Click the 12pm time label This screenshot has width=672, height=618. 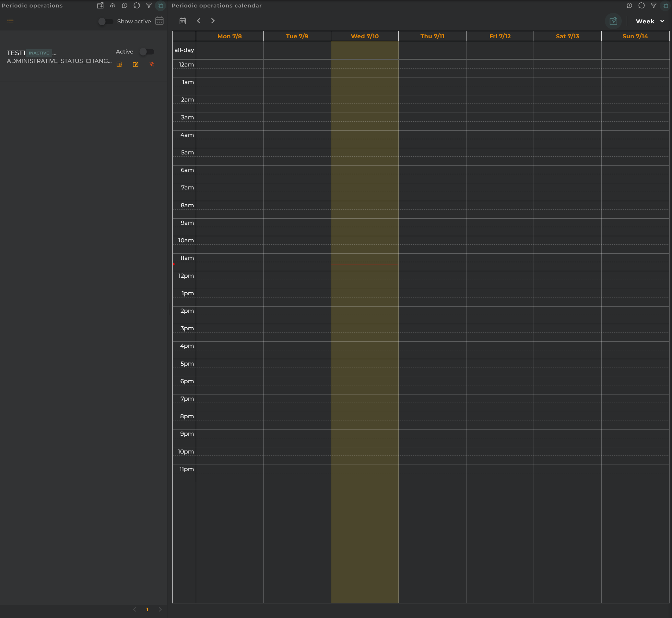(x=186, y=275)
